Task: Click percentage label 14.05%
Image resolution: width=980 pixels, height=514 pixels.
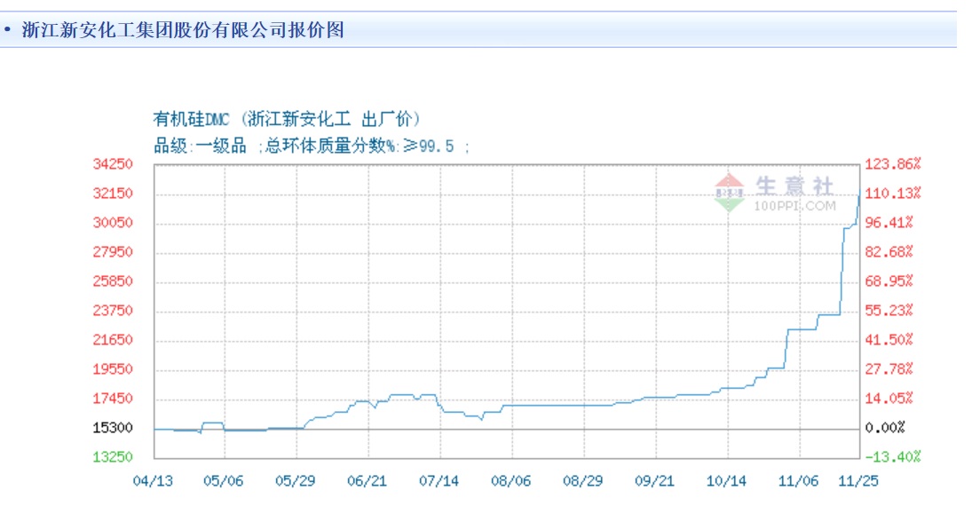Action: (x=889, y=399)
